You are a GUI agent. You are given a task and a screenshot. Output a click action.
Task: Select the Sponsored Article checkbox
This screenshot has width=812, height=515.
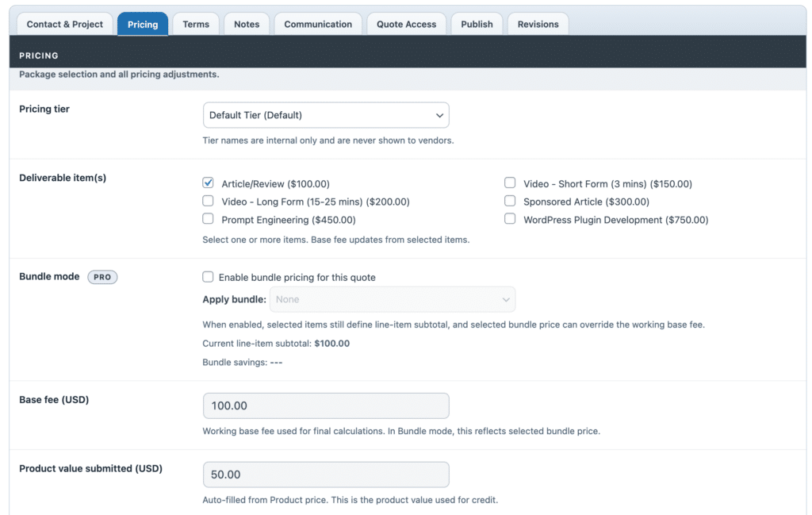point(510,202)
